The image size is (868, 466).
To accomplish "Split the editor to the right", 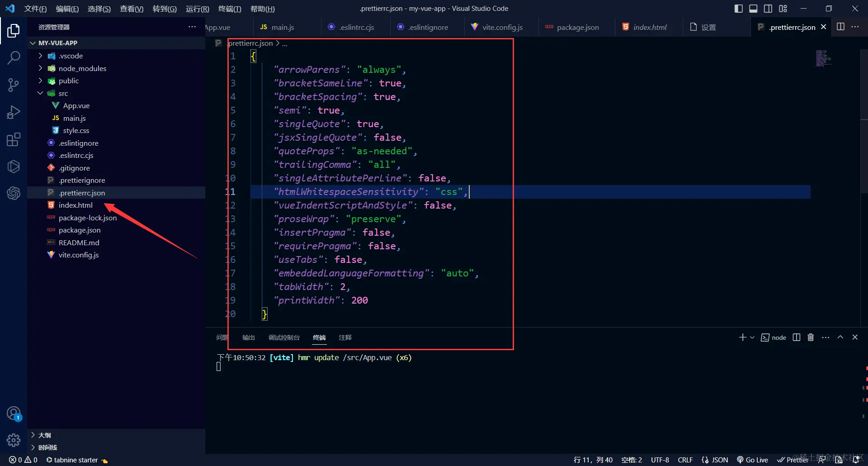I will [840, 27].
